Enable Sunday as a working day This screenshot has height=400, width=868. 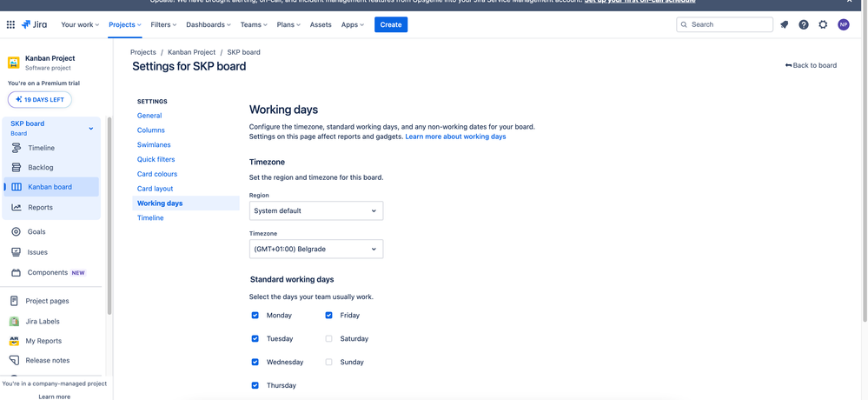pyautogui.click(x=328, y=362)
